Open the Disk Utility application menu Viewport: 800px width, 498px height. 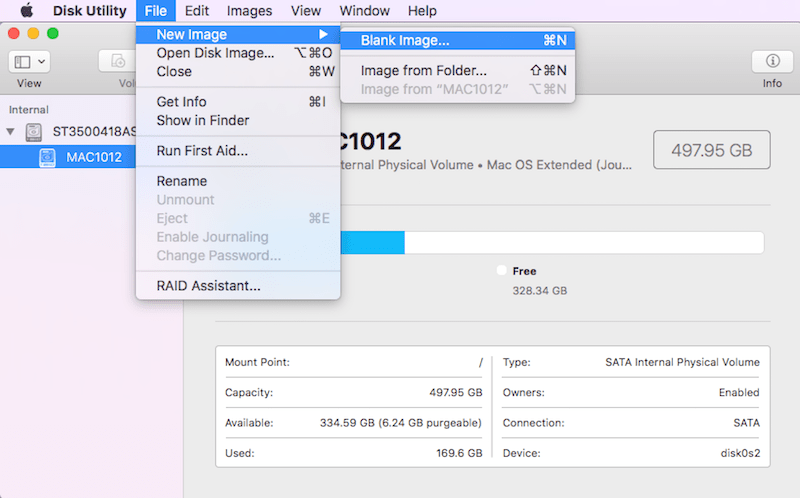coord(90,11)
